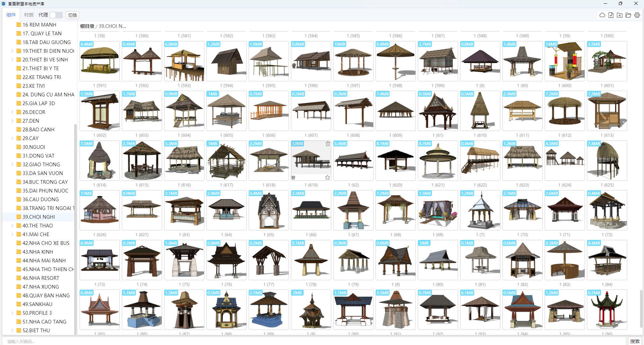This screenshot has width=644, height=345.
Task: Delete model 1 (607) with trash icon
Action: 328,144
